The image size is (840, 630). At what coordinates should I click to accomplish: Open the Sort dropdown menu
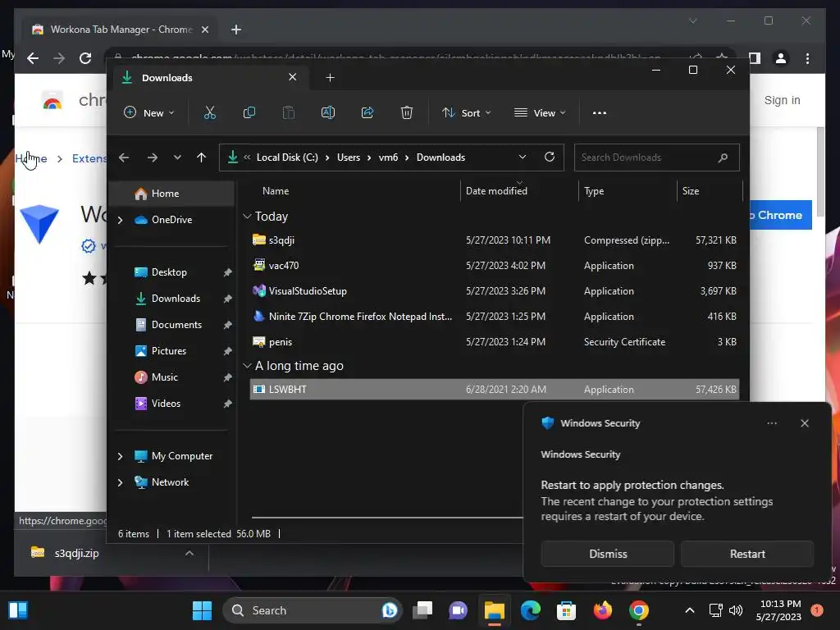click(x=466, y=113)
